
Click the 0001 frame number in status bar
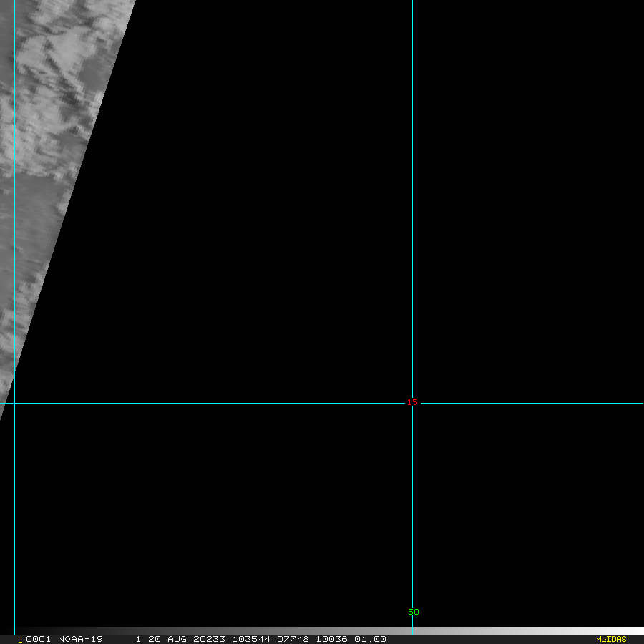(38, 639)
